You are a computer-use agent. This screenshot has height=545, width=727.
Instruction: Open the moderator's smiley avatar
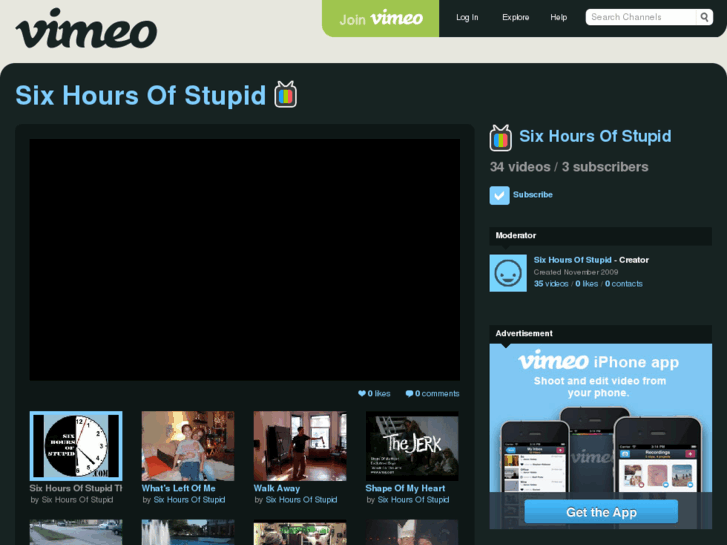(x=508, y=273)
